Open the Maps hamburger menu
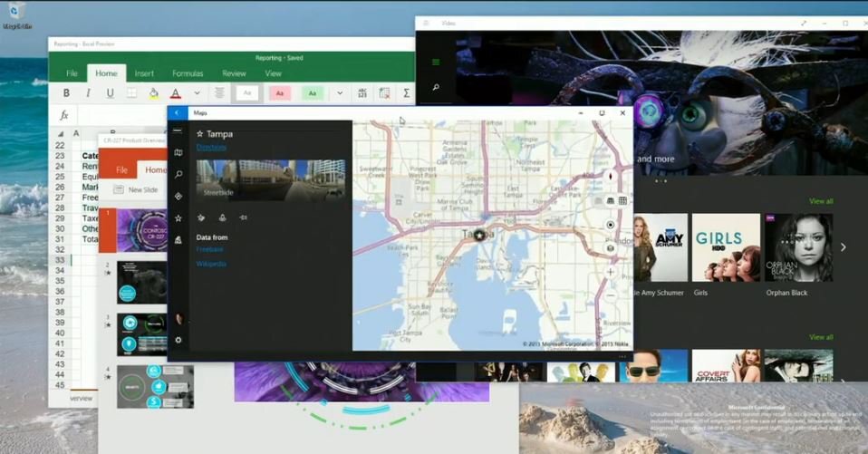 [x=178, y=130]
